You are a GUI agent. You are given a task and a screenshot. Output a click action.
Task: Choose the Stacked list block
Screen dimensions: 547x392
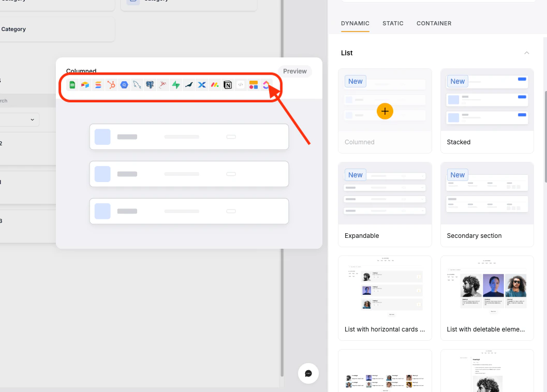[x=487, y=111]
